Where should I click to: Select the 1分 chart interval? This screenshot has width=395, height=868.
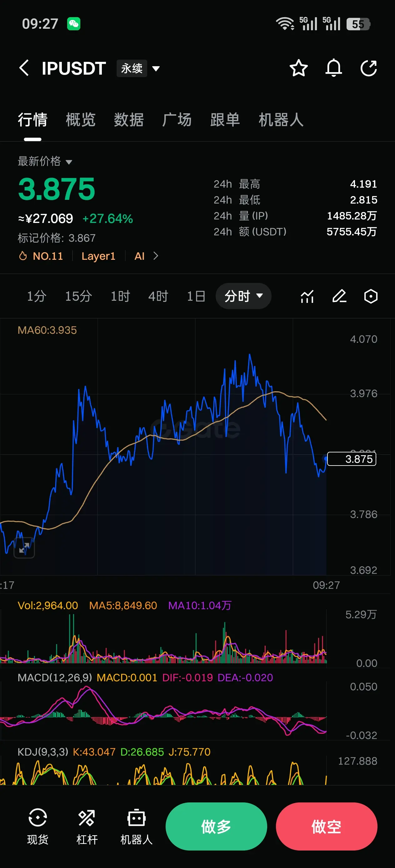coord(37,296)
